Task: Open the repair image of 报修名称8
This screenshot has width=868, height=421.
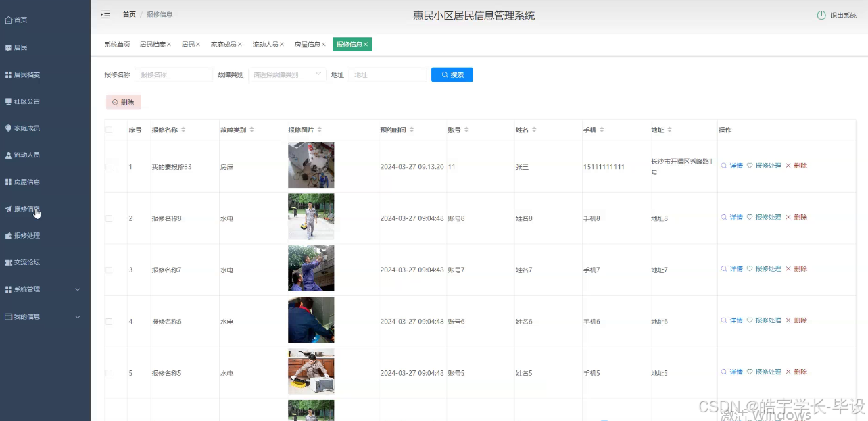Action: [x=311, y=217]
